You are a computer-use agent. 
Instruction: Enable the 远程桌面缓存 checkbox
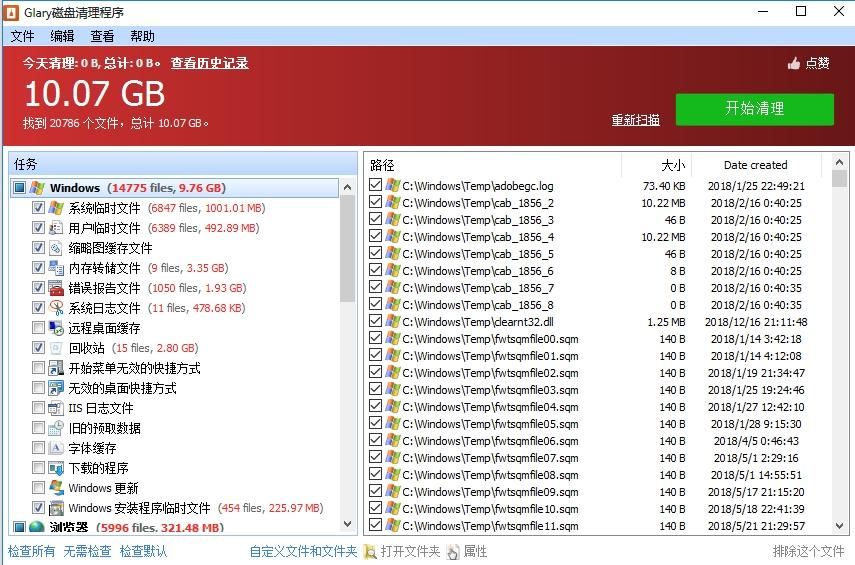(38, 328)
